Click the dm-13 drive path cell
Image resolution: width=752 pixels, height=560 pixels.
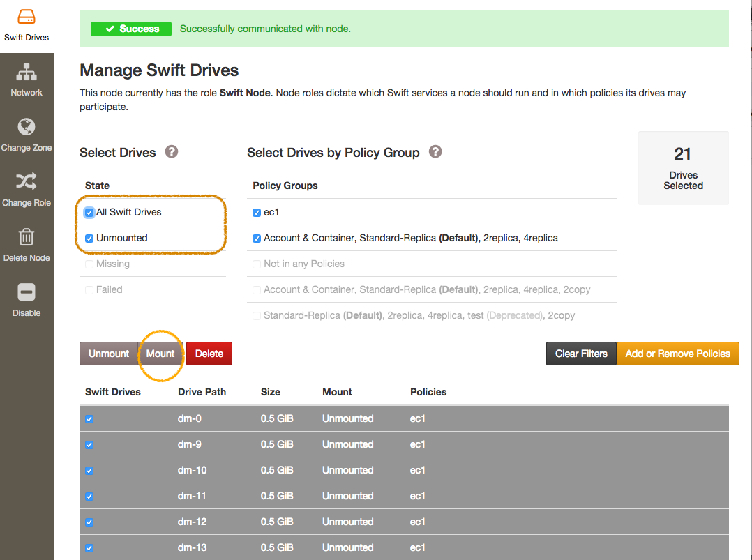click(193, 547)
